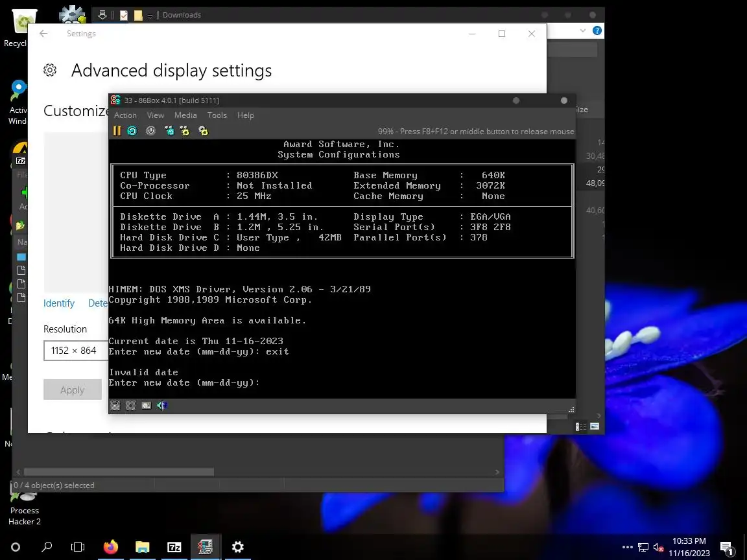Open the network tray icon
747x560 pixels.
click(x=643, y=547)
